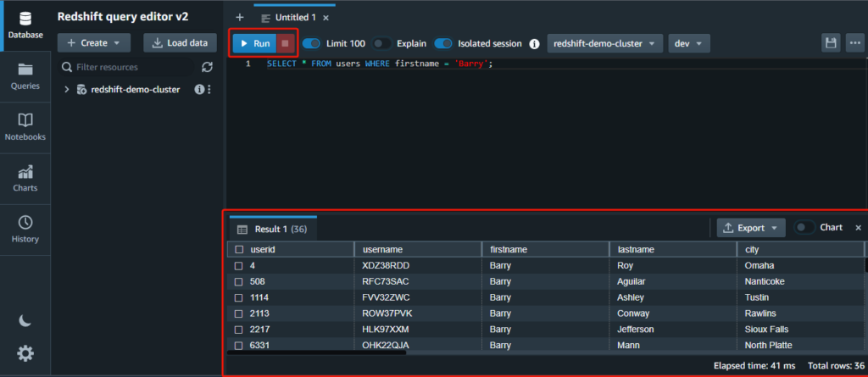Open the dev database dropdown
This screenshot has width=868, height=377.
(x=688, y=43)
